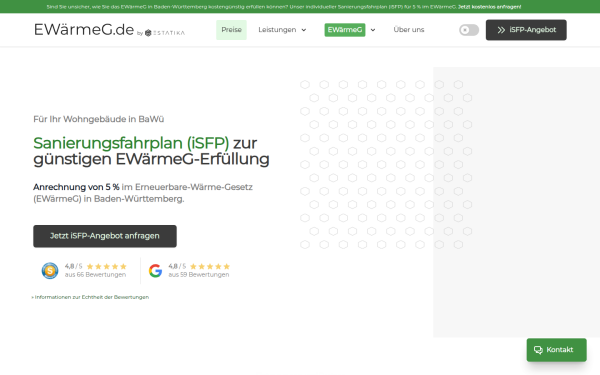Viewport: 600px width, 375px height.
Task: Click the 'Anrechnung von 5 %' bold text
Action: [76, 187]
